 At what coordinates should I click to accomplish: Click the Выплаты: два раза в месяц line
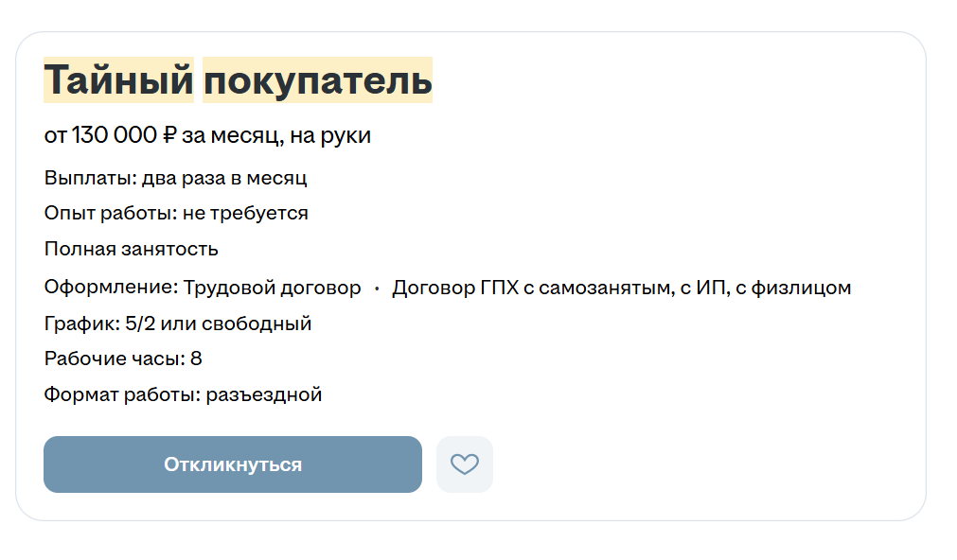[x=176, y=178]
